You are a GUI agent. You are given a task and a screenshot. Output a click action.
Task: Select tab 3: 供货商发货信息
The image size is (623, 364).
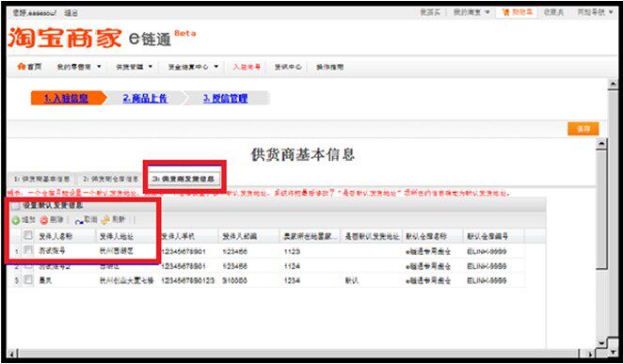coord(183,179)
